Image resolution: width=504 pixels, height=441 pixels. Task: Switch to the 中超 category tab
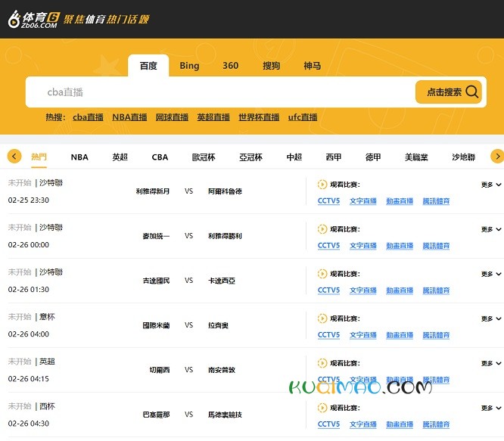[x=294, y=157]
